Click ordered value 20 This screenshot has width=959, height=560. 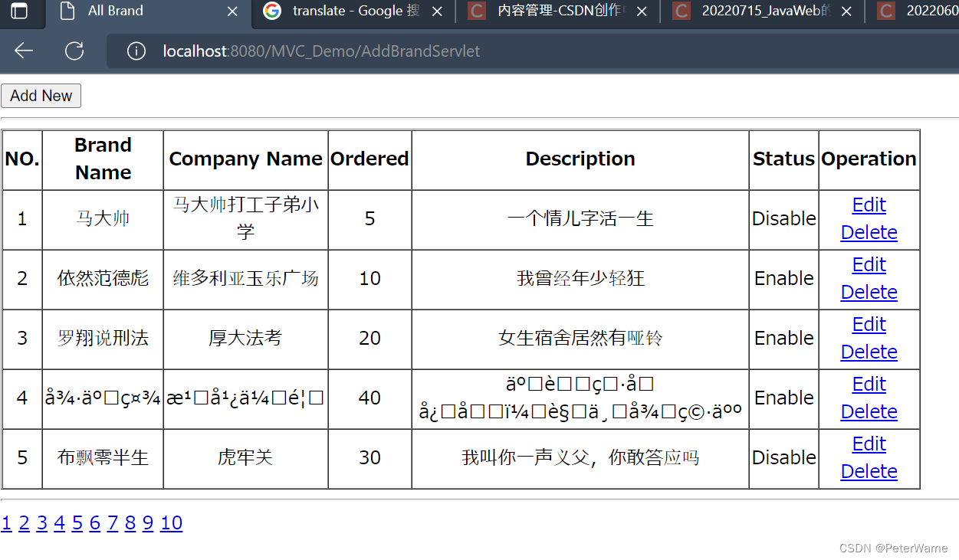tap(369, 339)
